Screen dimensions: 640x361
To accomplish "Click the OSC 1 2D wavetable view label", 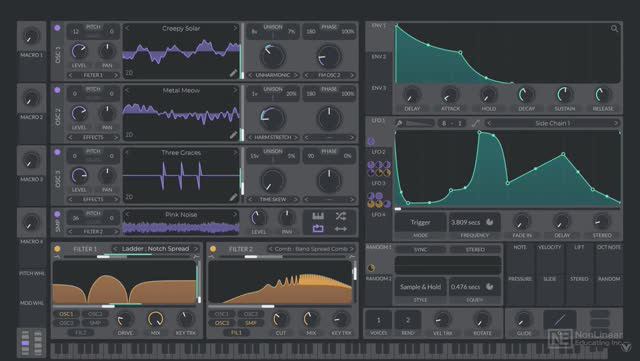I will [129, 73].
